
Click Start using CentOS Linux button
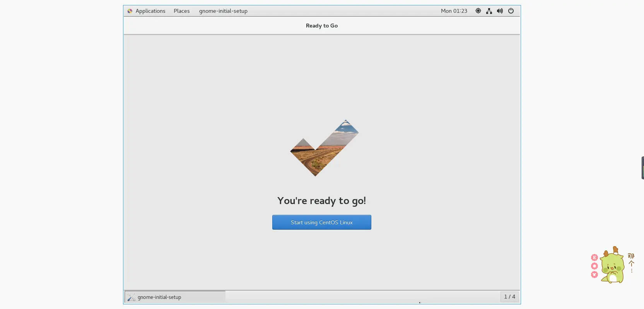pyautogui.click(x=321, y=222)
